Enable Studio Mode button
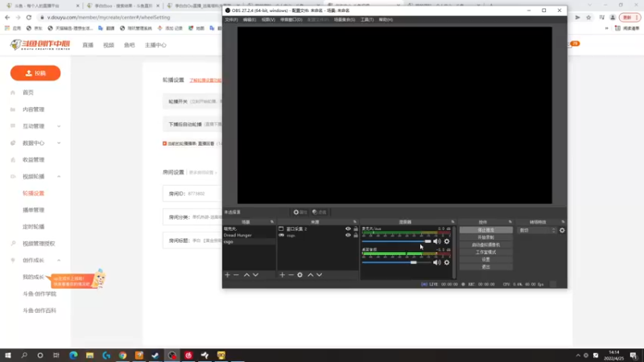Screen dimensions: 644x362 (x=486, y=252)
